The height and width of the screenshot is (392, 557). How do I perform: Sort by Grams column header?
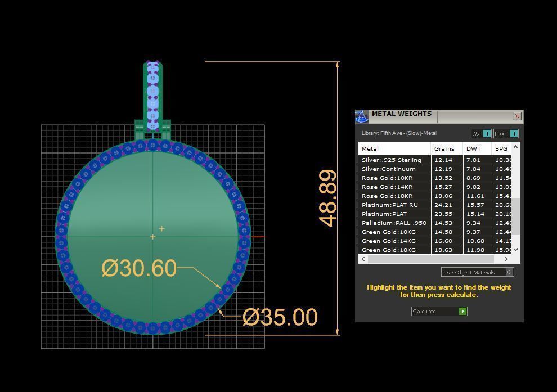(447, 149)
